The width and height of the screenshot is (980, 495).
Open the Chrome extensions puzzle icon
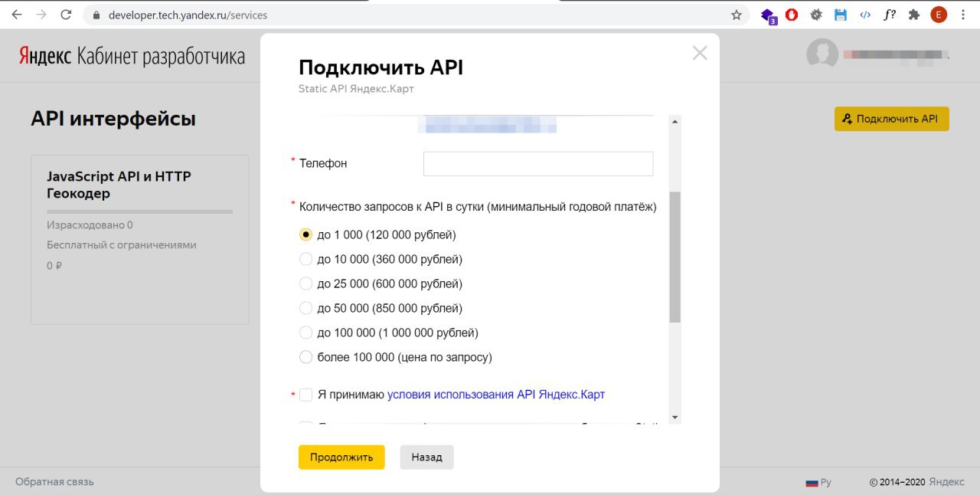click(913, 15)
